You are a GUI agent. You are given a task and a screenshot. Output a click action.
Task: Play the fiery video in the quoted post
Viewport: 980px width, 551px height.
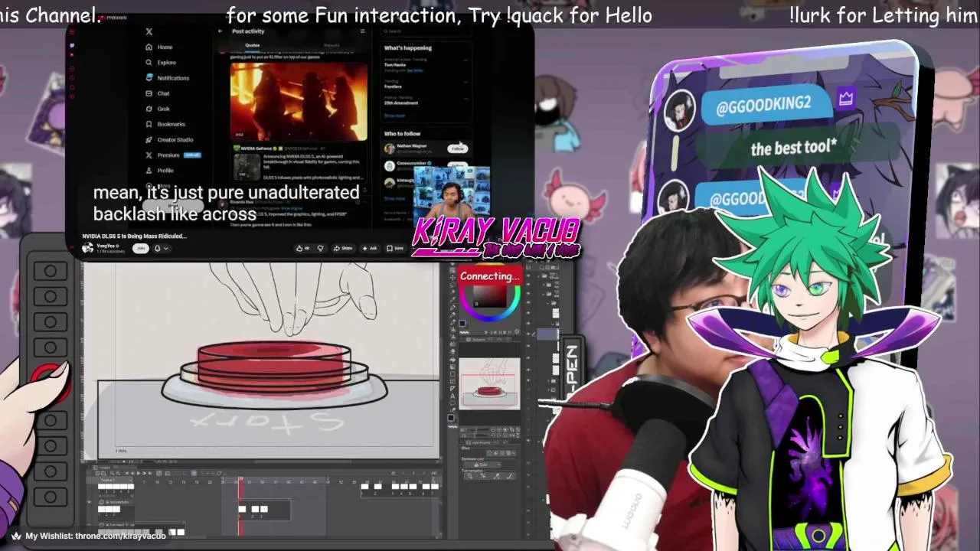click(x=299, y=101)
